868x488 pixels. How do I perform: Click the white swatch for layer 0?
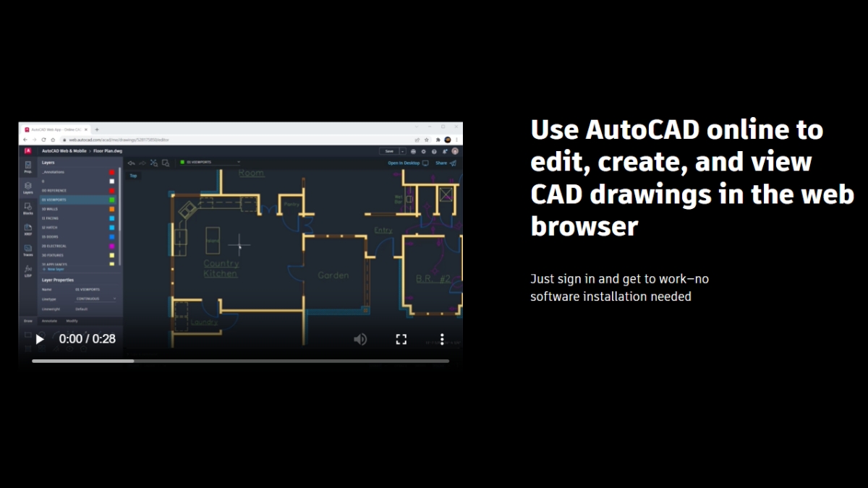pyautogui.click(x=111, y=181)
